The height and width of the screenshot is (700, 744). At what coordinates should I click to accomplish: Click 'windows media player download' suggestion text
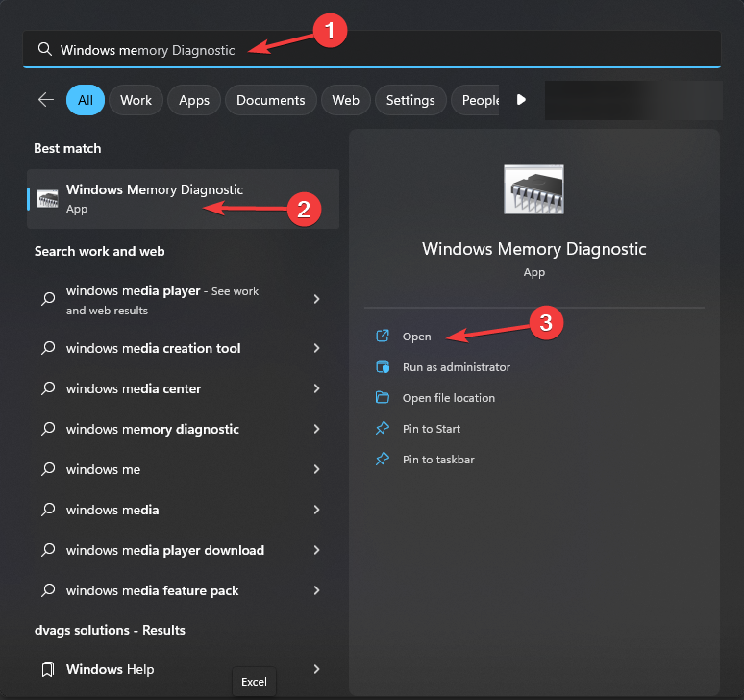[165, 550]
